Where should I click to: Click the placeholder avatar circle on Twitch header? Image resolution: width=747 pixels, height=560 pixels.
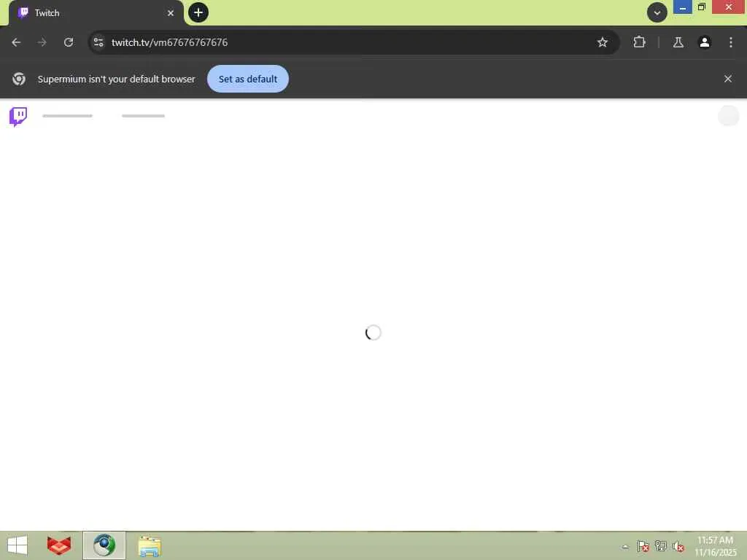coord(729,116)
